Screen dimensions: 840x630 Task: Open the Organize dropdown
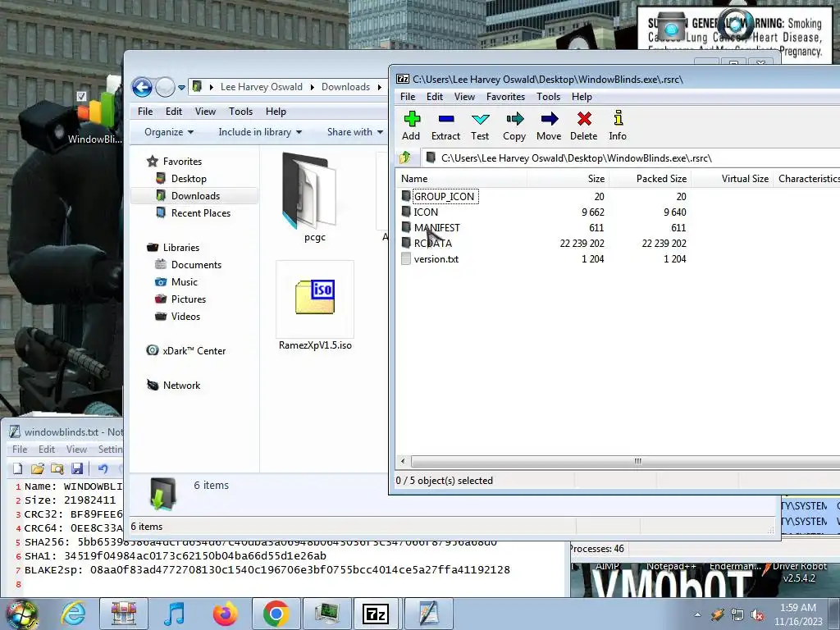point(169,132)
